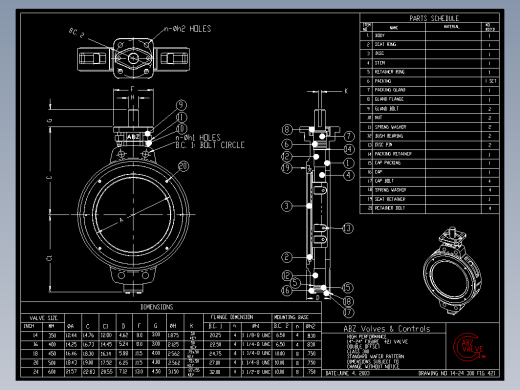
Task: Select the 'BUSH BEARING' part name
Action: pyautogui.click(x=389, y=136)
